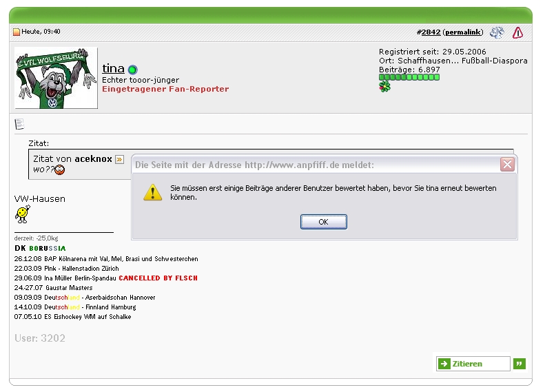Click the reputation scales icon
This screenshot has width=545, height=392.
coord(496,32)
